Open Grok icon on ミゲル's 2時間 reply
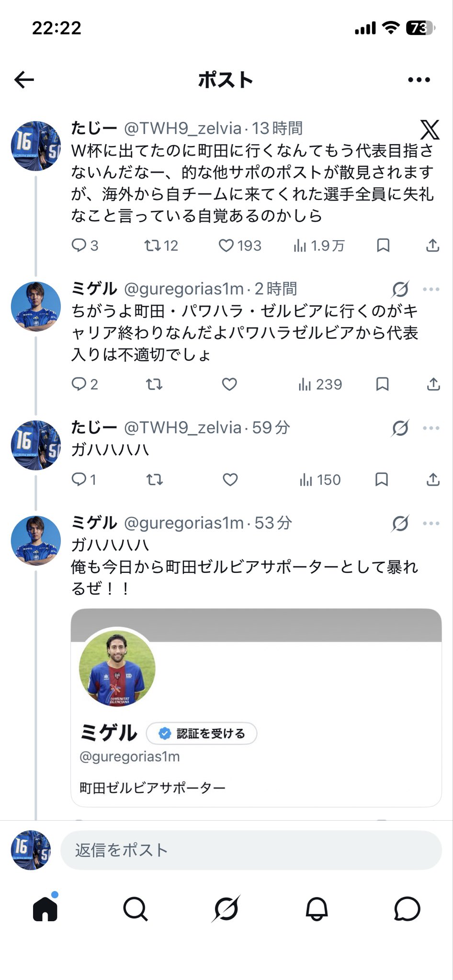The height and width of the screenshot is (980, 453). coord(400,289)
